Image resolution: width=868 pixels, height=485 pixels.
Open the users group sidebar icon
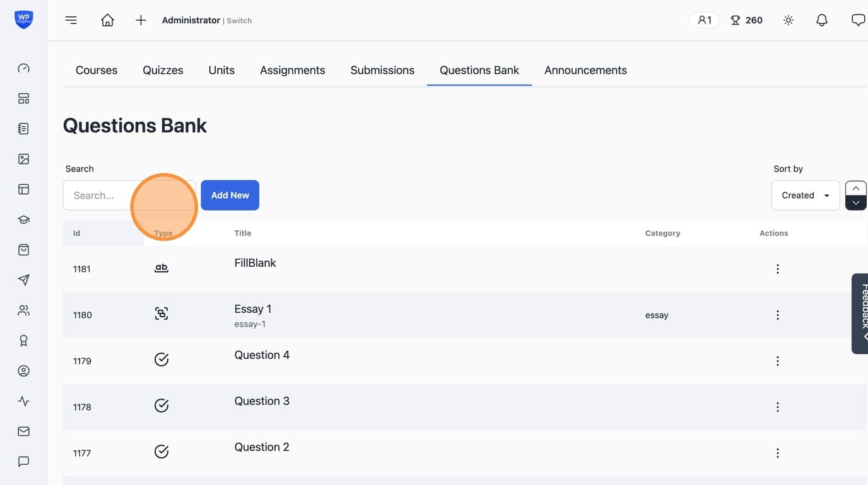pyautogui.click(x=23, y=310)
